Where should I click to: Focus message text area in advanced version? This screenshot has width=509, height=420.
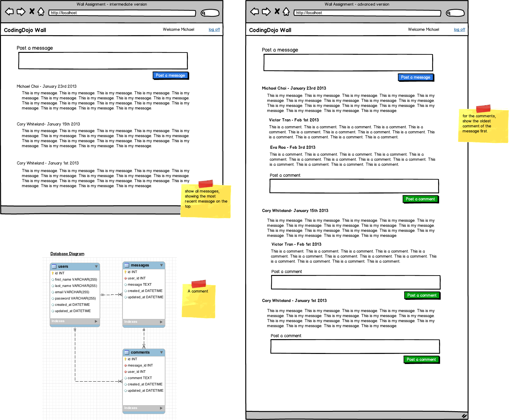click(x=348, y=63)
